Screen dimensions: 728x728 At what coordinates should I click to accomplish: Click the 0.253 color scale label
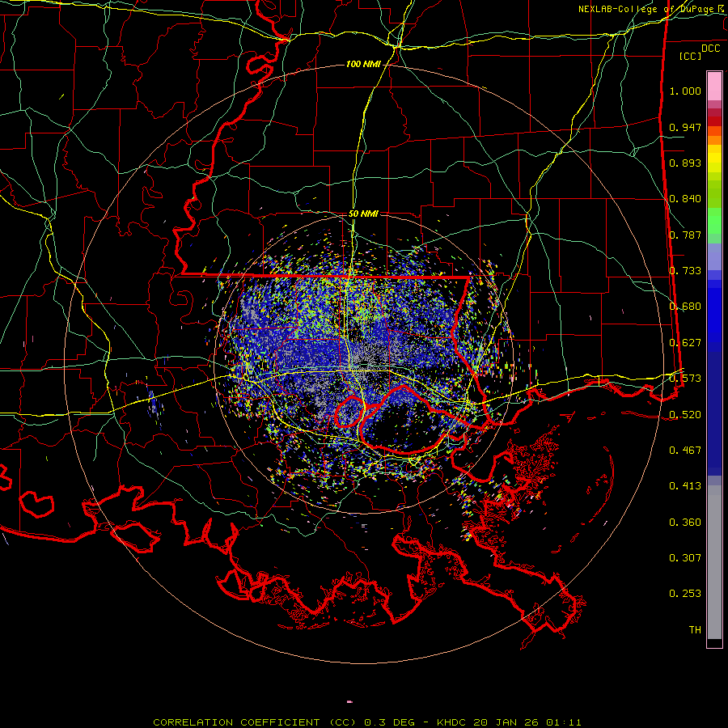click(685, 594)
